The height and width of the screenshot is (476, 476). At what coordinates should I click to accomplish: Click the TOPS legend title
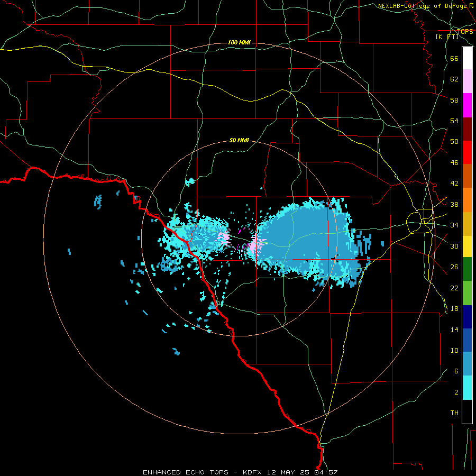pyautogui.click(x=465, y=32)
